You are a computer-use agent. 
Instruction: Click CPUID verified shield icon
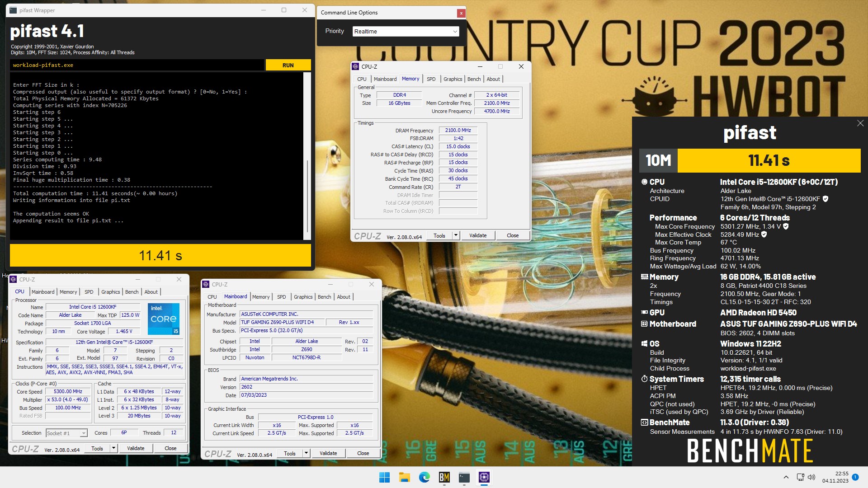[826, 199]
